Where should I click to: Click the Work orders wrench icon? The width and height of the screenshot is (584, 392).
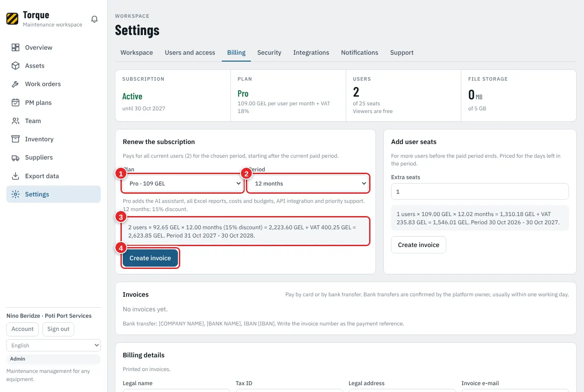click(x=16, y=84)
